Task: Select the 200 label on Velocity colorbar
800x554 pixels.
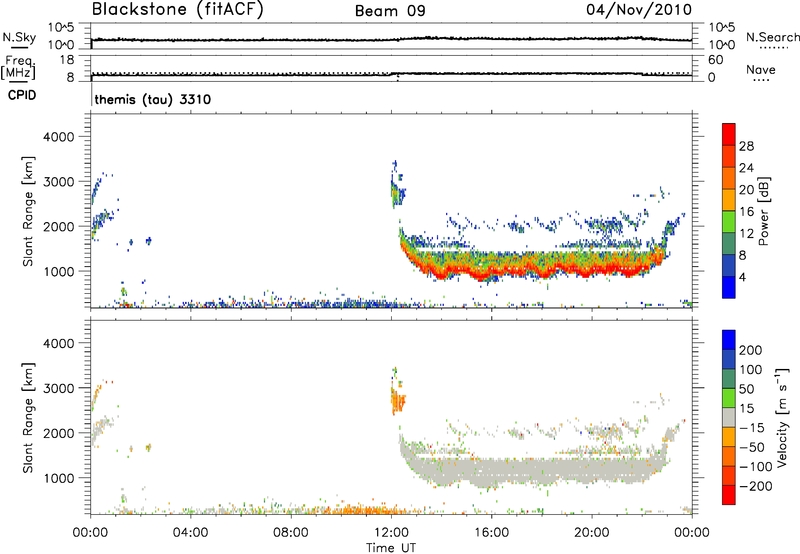Action: click(751, 350)
